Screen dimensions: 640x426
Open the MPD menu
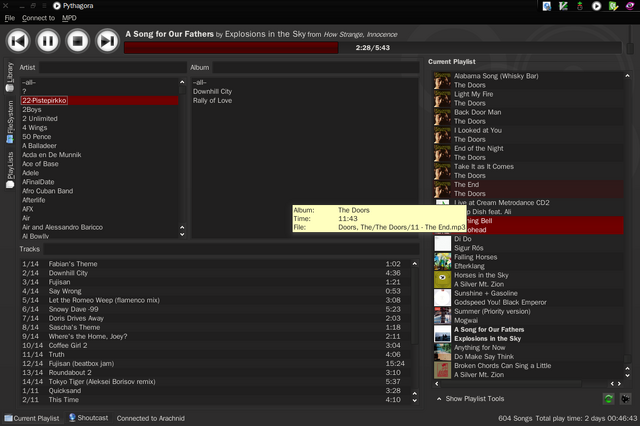pyautogui.click(x=69, y=18)
